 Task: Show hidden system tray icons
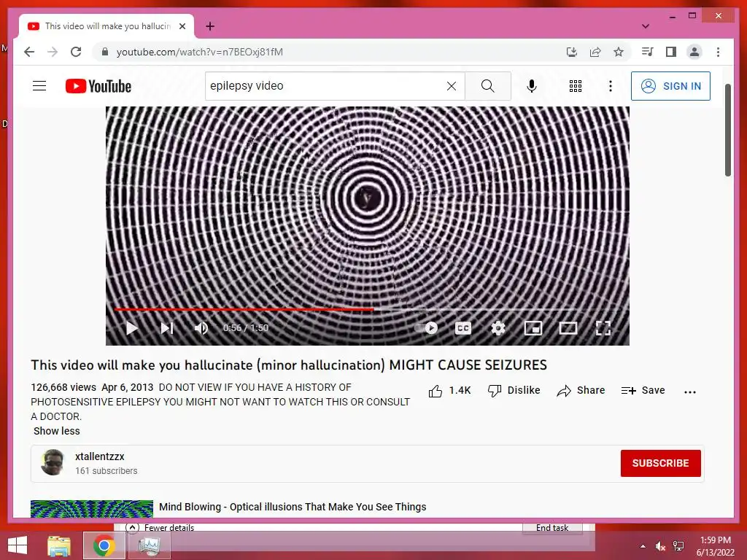point(643,546)
